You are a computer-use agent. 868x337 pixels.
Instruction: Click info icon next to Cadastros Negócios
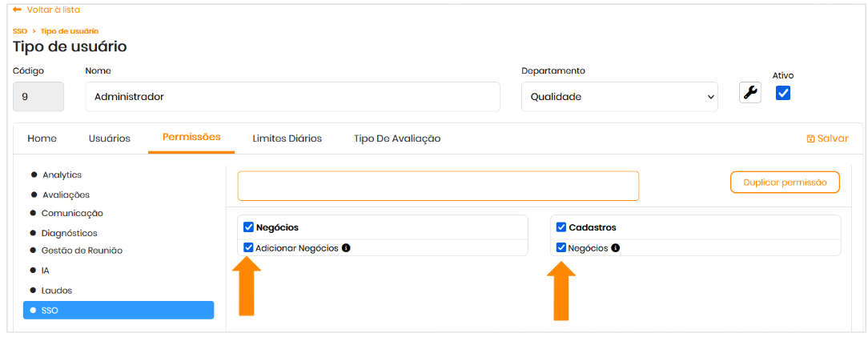coord(615,248)
